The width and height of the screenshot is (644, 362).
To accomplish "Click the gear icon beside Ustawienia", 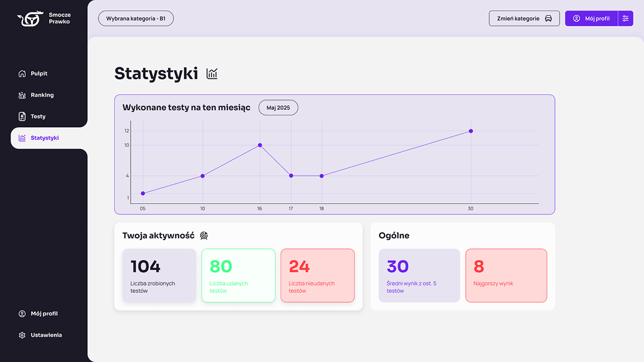I will coord(22,335).
